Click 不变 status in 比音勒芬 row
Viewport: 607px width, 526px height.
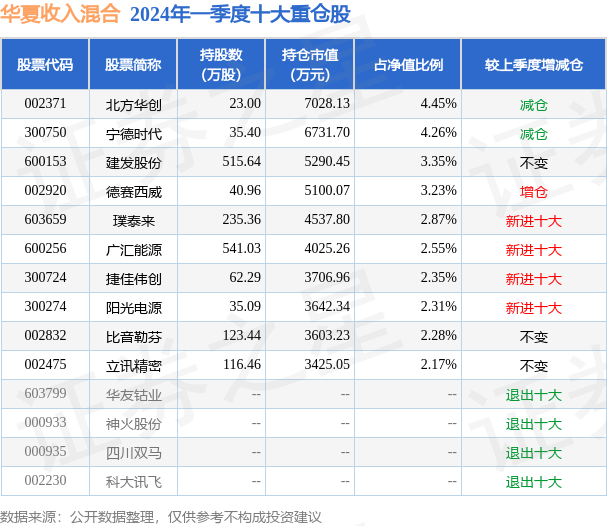533,337
